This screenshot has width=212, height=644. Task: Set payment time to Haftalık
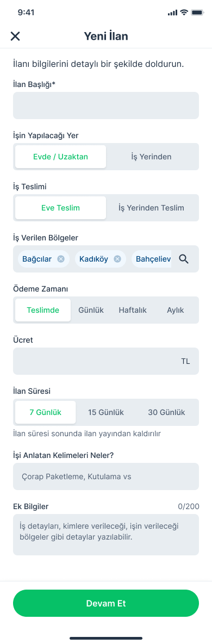pos(132,310)
